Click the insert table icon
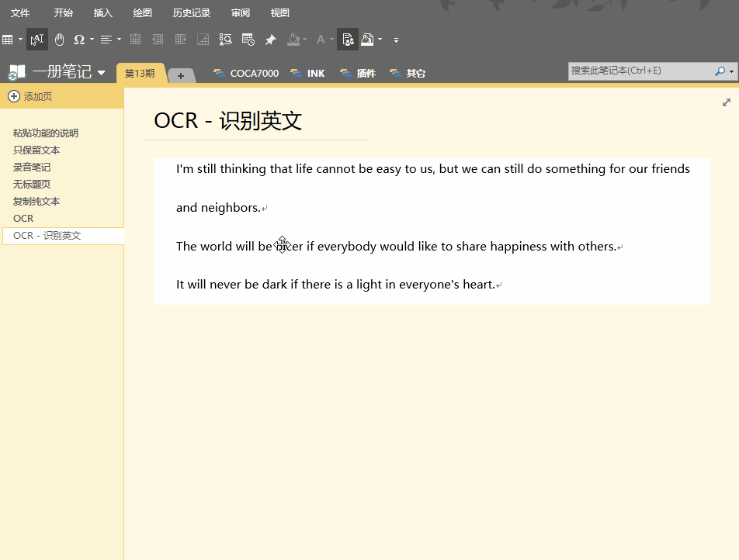 pyautogui.click(x=8, y=40)
